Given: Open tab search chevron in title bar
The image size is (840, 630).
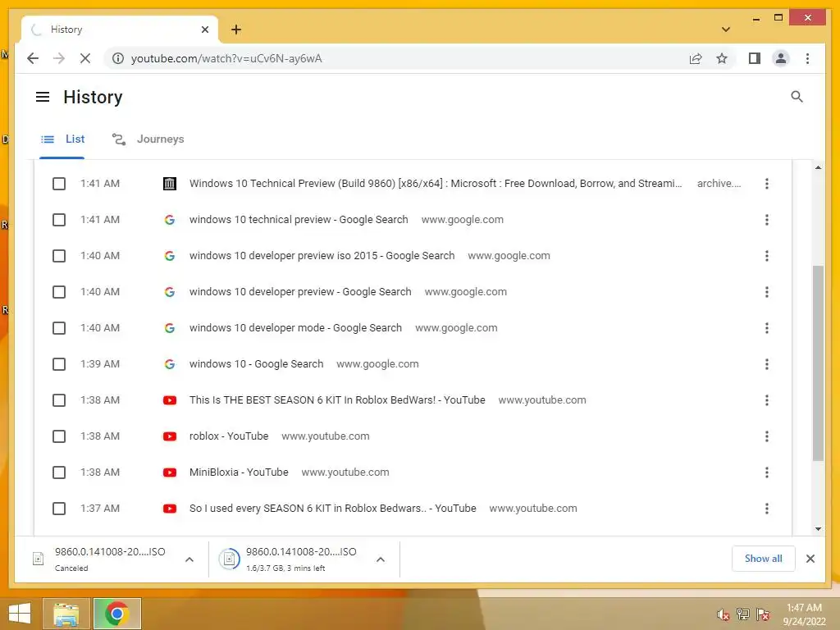Looking at the screenshot, I should (x=725, y=30).
